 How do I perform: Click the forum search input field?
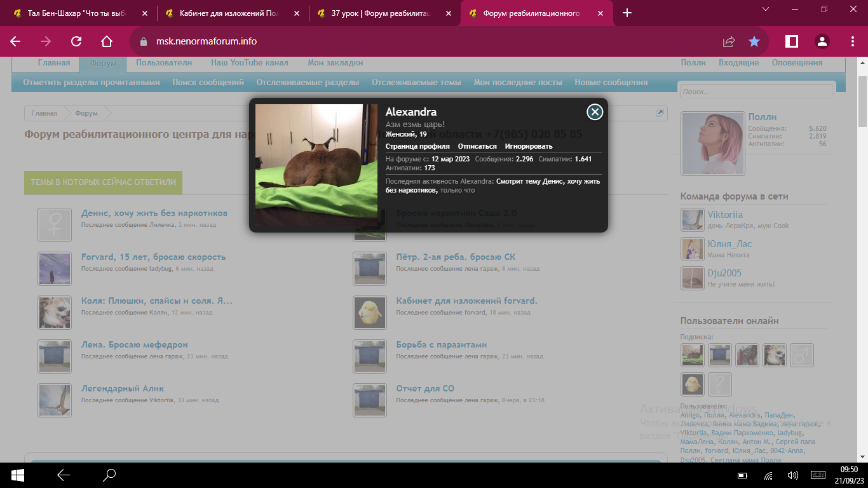point(756,91)
